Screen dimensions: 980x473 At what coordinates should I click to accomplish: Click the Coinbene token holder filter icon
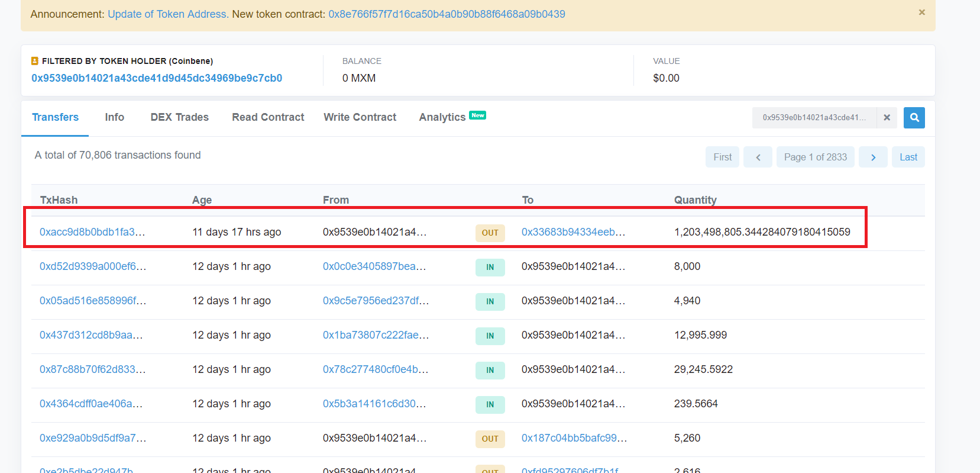click(x=35, y=61)
